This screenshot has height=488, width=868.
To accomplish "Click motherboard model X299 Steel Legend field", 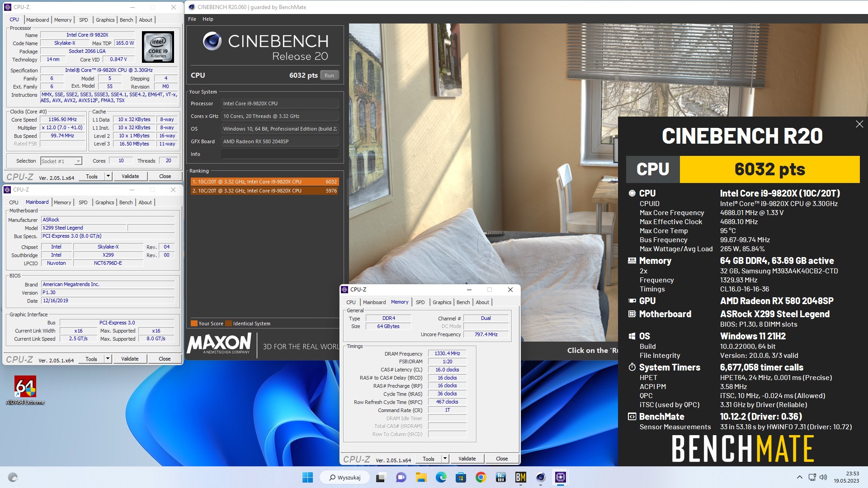I will (x=84, y=228).
